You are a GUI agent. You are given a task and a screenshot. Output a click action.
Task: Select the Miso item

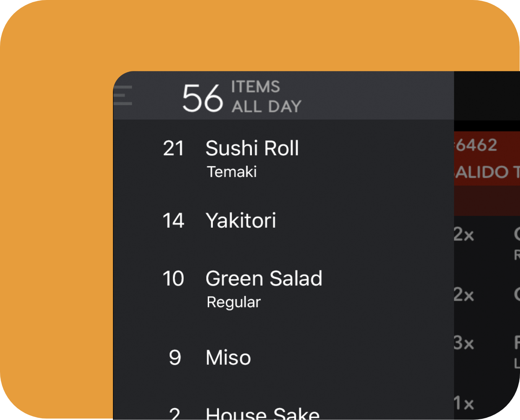coord(228,358)
